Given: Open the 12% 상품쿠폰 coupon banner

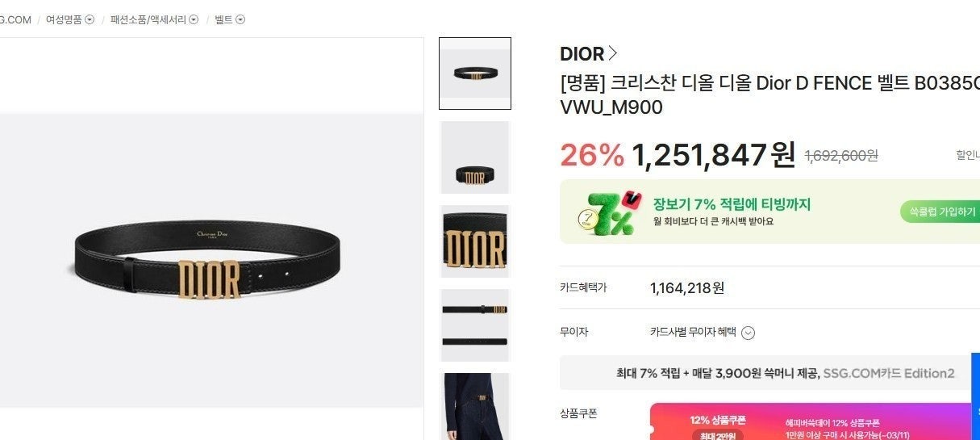Looking at the screenshot, I should tap(815, 421).
